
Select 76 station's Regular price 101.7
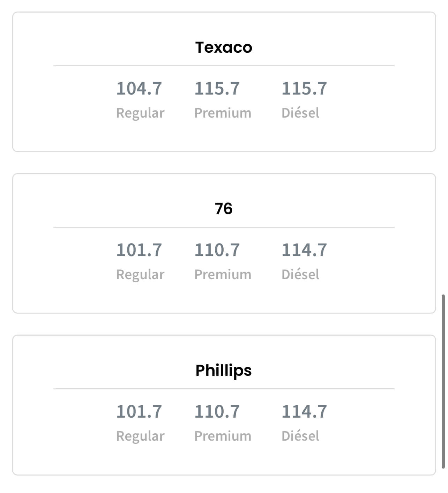139,250
